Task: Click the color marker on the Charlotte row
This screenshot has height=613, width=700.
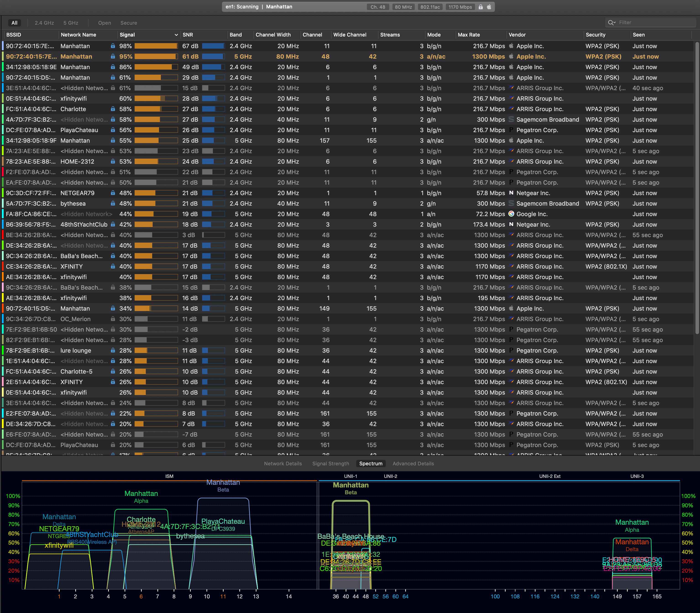Action: click(3, 109)
